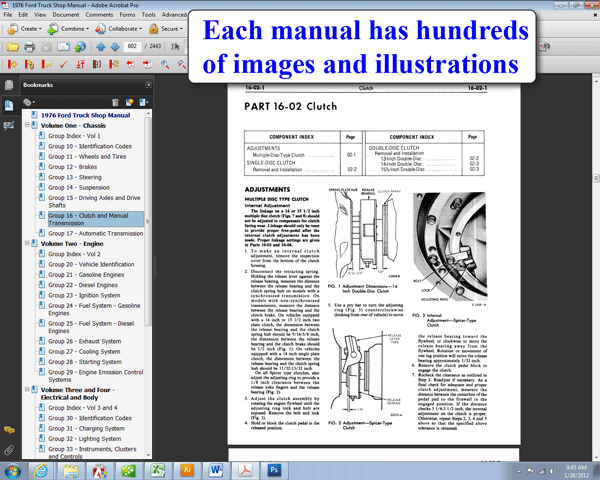
Task: Open the 1976 Ford Truck Shop Manual bookmark
Action: tap(85, 115)
